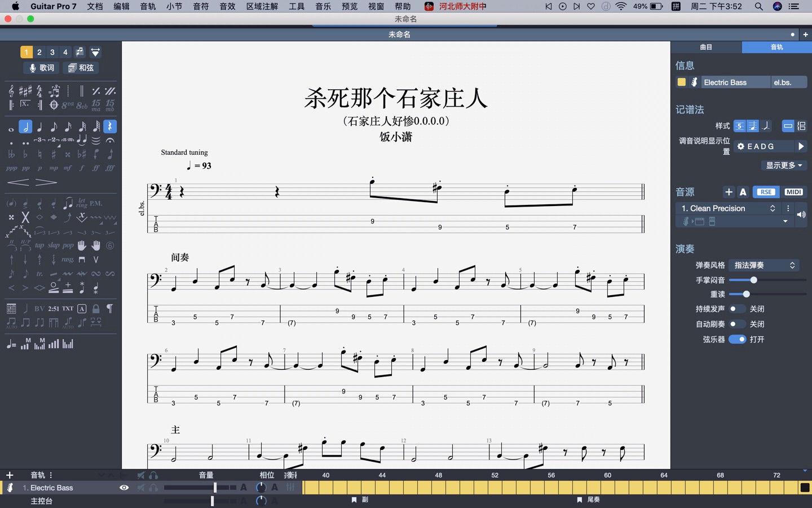Apply the let ring effect
Screen dimensions: 812x508
(82, 203)
